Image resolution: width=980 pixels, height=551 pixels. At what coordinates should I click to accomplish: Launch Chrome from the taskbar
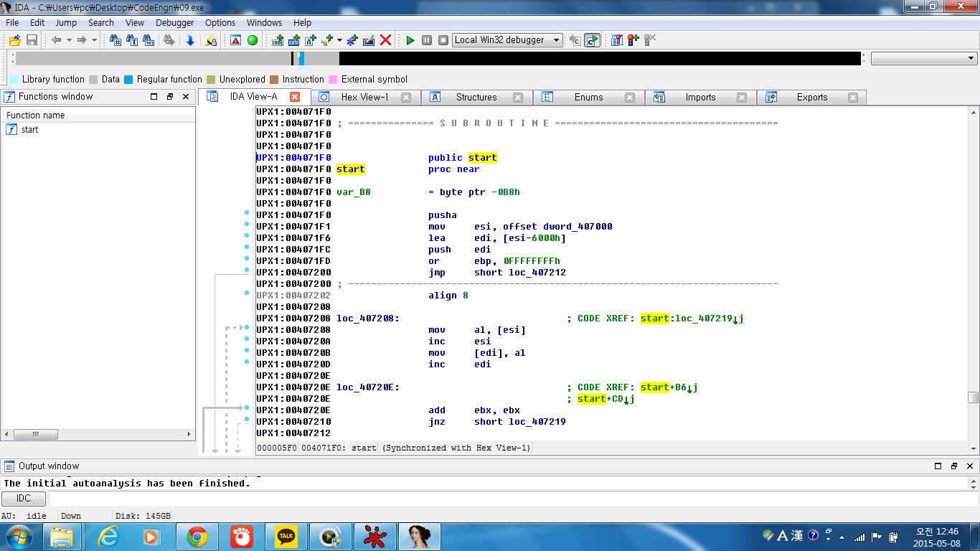tap(198, 535)
